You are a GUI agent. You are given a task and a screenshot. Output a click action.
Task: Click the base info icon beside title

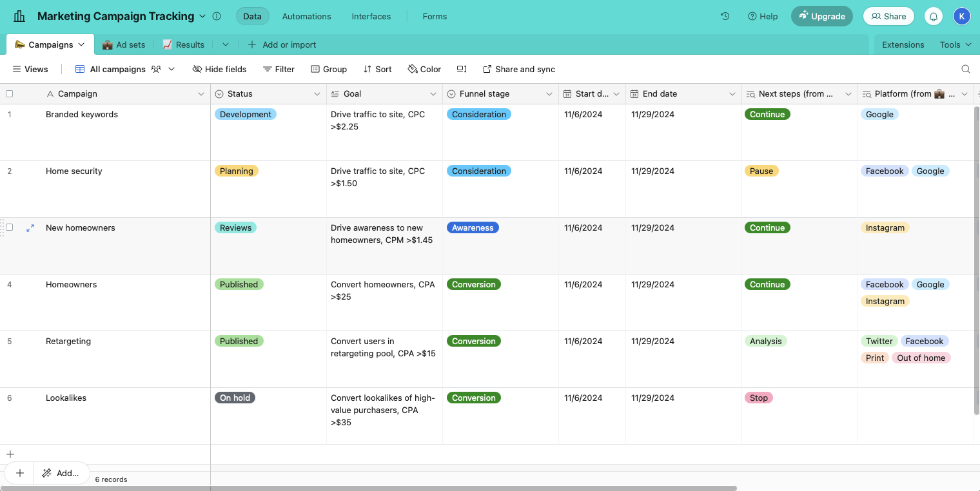click(217, 16)
